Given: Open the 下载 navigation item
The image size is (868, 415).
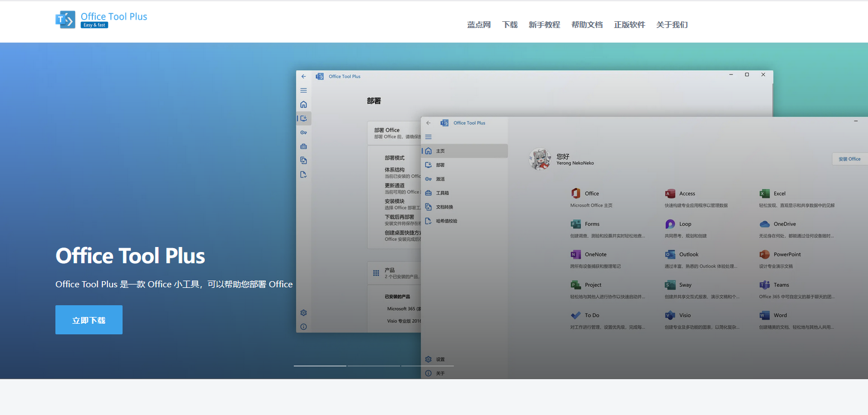Looking at the screenshot, I should point(510,25).
